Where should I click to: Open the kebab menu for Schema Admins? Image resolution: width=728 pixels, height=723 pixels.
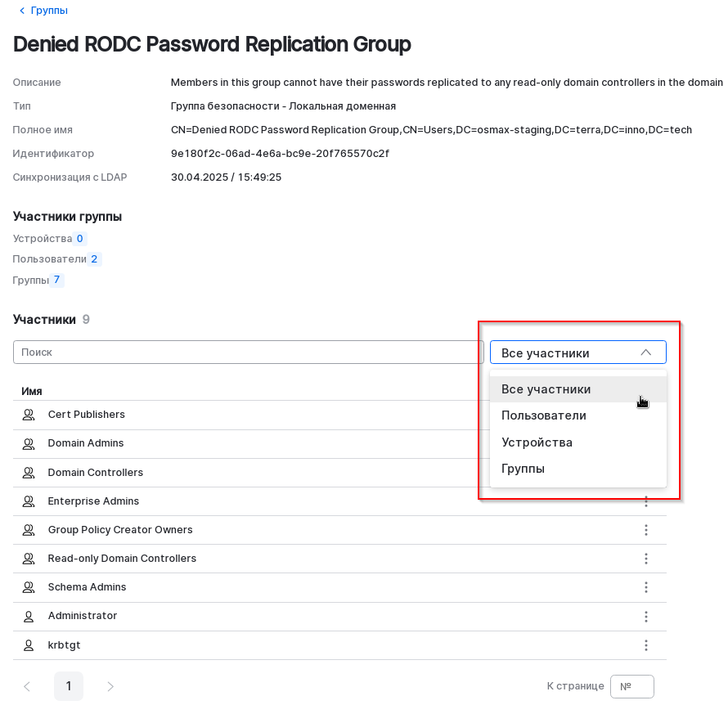[x=646, y=587]
